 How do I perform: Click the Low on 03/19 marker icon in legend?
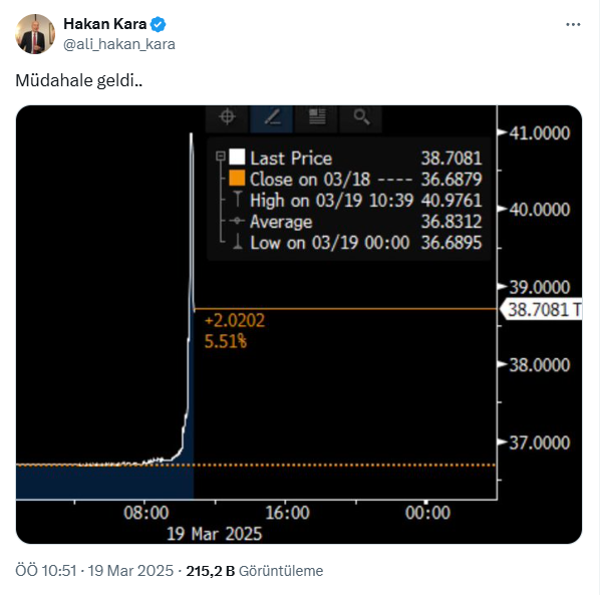tap(236, 242)
